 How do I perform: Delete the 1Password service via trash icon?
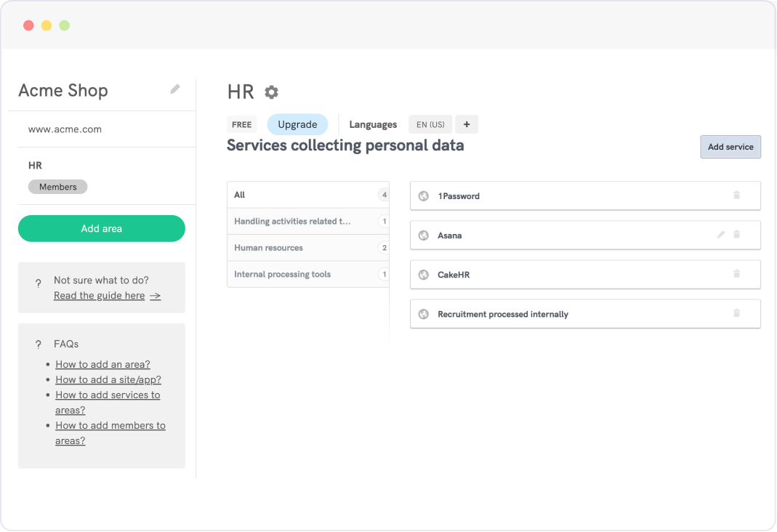(x=736, y=196)
